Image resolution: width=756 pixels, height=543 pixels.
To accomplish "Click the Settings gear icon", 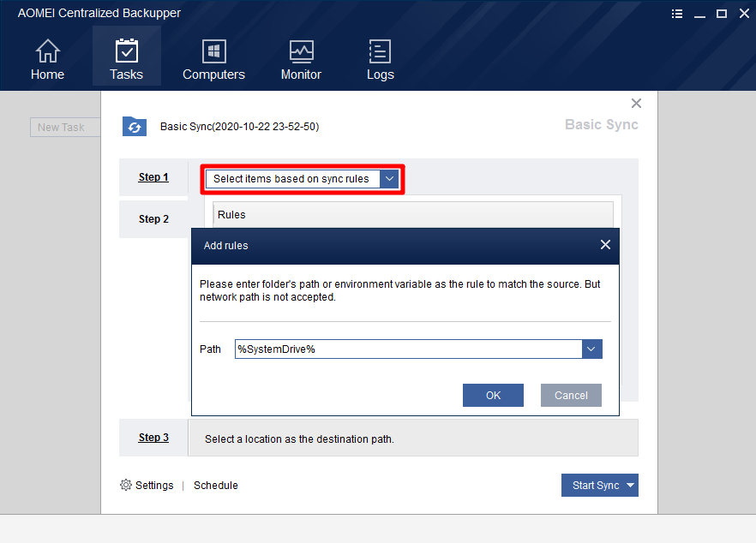I will point(126,485).
